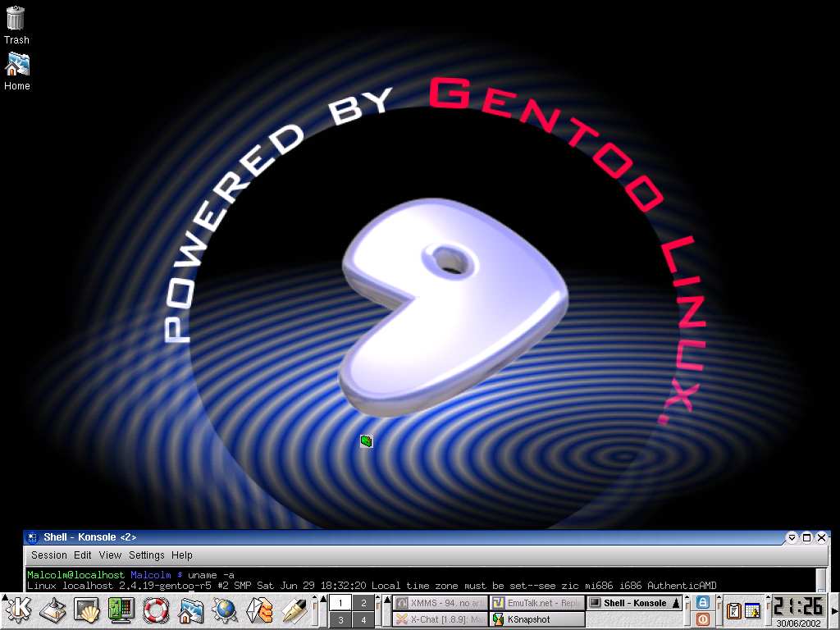The height and width of the screenshot is (630, 840).
Task: Switch to the Shell - Konsole taskbar entry
Action: point(634,603)
